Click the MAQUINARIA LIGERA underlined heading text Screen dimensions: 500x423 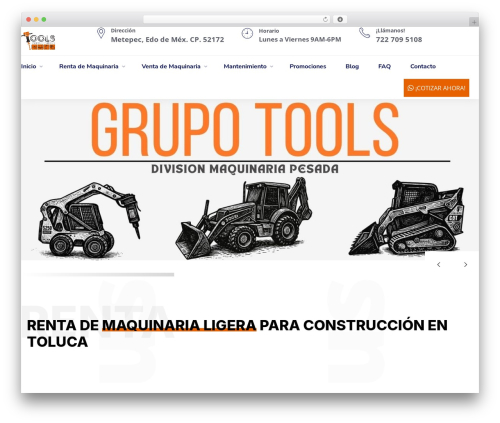coord(179,325)
